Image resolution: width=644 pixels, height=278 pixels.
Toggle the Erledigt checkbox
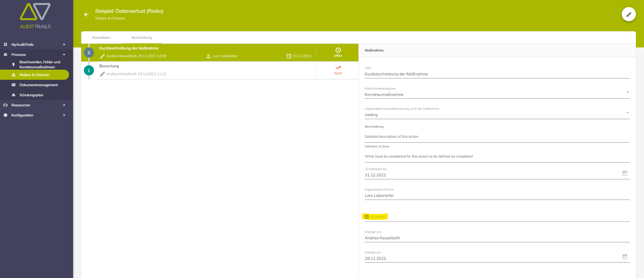(x=367, y=217)
